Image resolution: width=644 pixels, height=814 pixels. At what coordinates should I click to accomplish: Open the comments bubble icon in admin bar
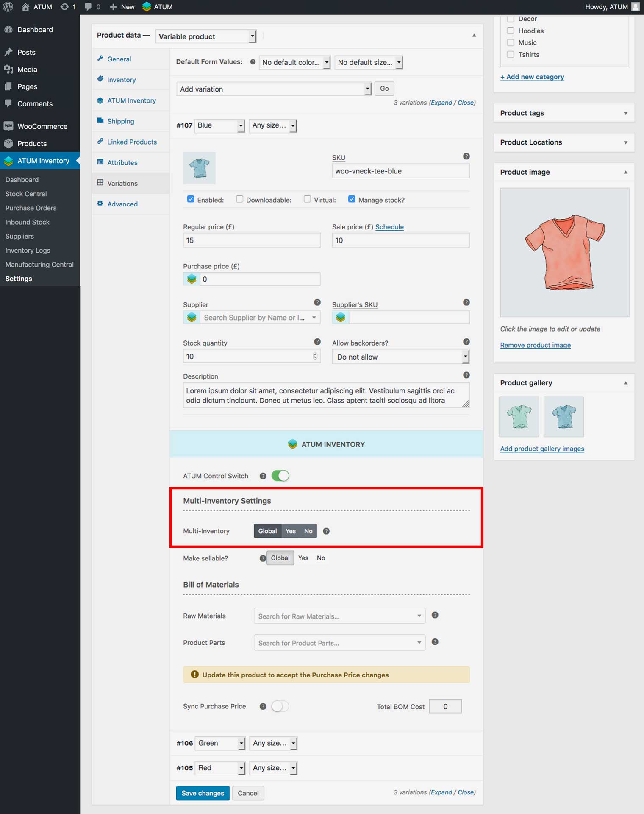(x=88, y=7)
